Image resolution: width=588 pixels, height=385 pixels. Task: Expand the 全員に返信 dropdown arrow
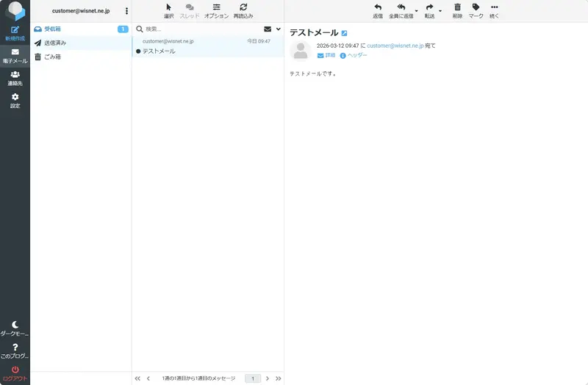coord(416,12)
